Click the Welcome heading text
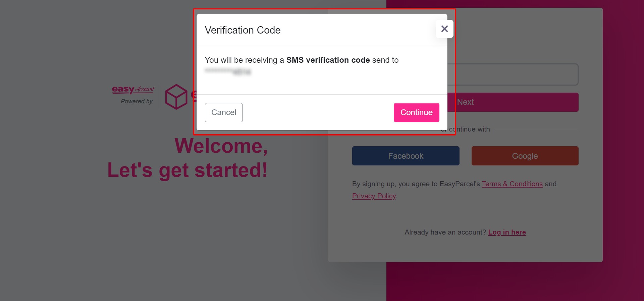The image size is (644, 301). coord(220,146)
